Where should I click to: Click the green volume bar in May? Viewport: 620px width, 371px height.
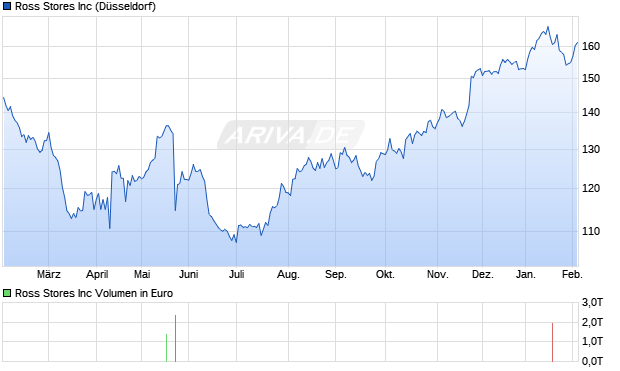click(x=166, y=348)
